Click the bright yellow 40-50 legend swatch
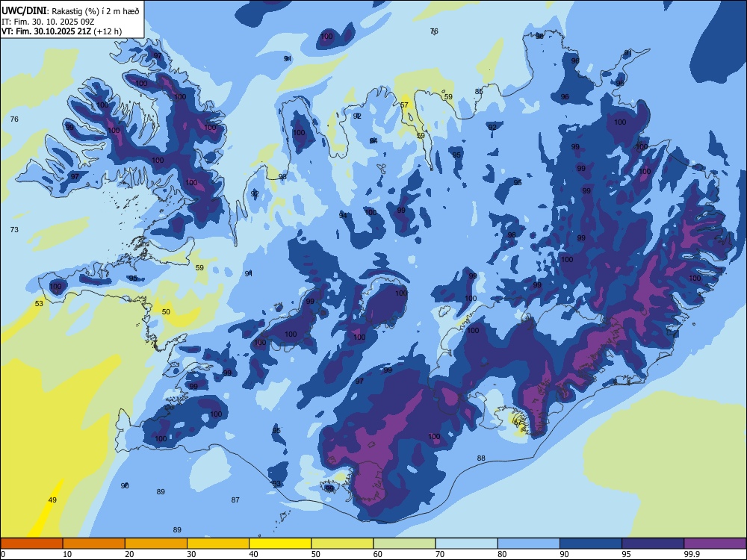The width and height of the screenshot is (747, 560). click(x=280, y=544)
